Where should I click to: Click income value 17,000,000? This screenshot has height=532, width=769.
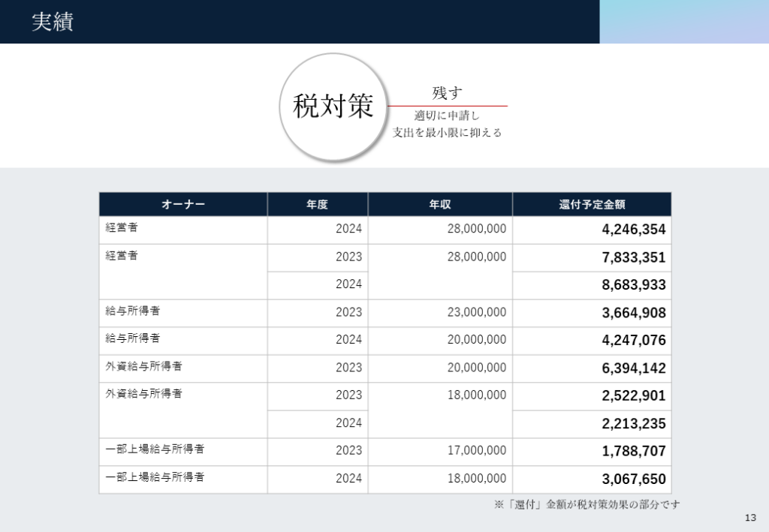477,450
